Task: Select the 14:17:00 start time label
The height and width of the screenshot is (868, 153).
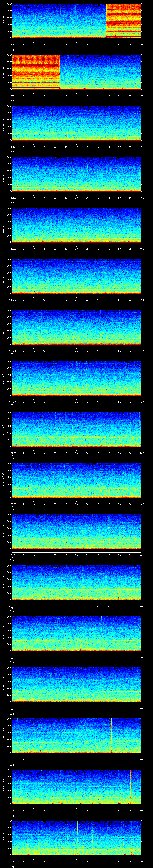Action: click(12, 197)
